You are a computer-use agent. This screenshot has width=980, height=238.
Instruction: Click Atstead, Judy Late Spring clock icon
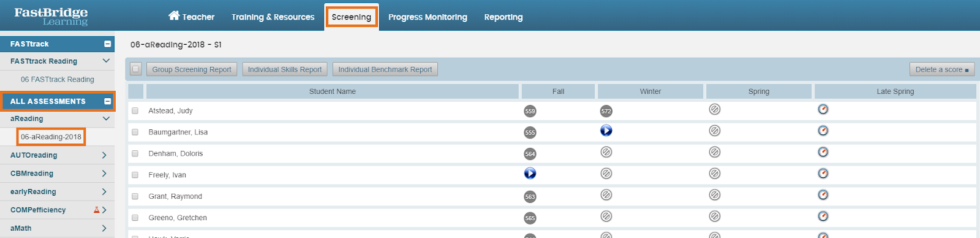(x=823, y=109)
